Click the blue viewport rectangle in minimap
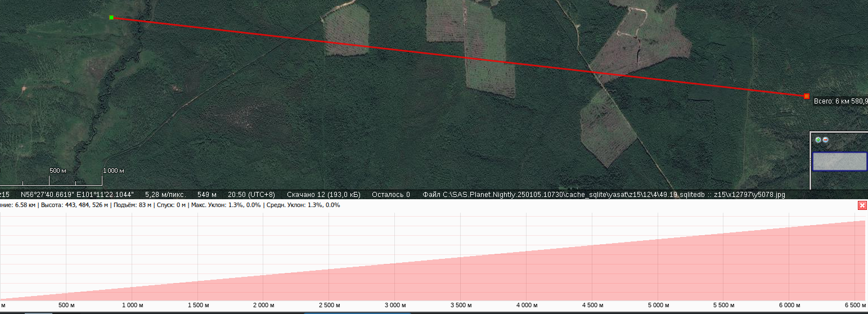 pyautogui.click(x=839, y=162)
